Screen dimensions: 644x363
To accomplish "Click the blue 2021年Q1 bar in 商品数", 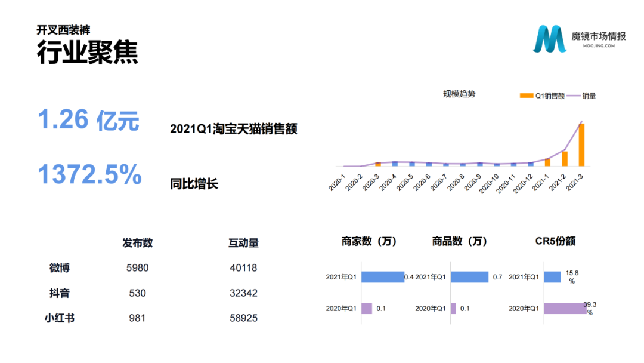I will point(469,277).
